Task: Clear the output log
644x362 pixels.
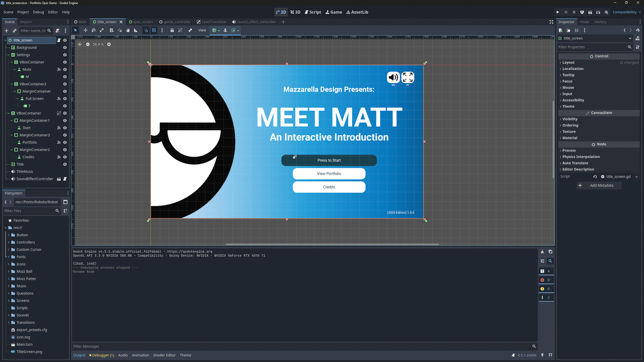Action: (x=542, y=252)
